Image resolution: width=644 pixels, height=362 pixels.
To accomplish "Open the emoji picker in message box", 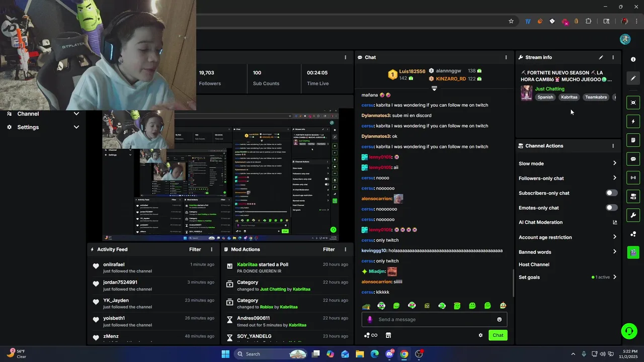I will (499, 319).
